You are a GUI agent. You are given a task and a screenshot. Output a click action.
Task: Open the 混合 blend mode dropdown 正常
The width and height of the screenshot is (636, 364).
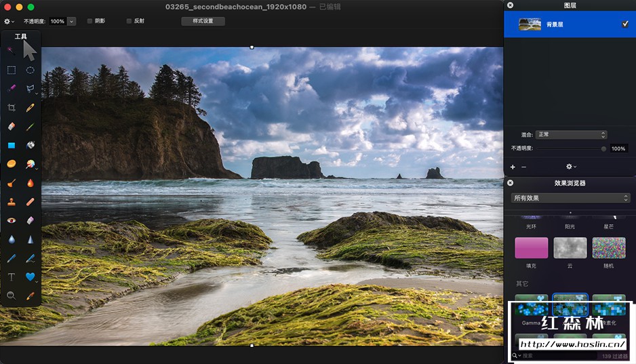[x=571, y=135]
